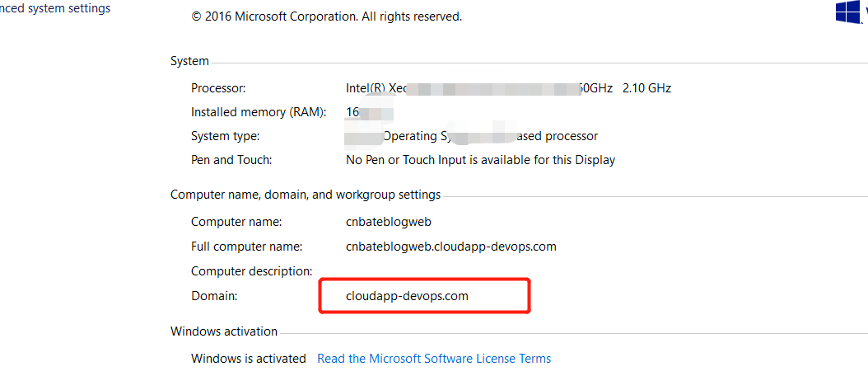Click the Full computer name label
Screen dimensions: 868x376
(x=247, y=247)
